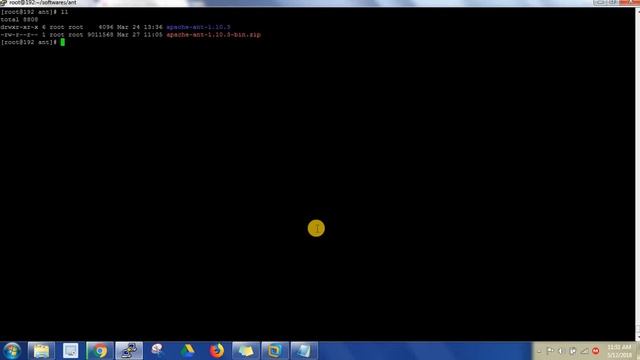Open the red circular tray icon

pos(596,351)
